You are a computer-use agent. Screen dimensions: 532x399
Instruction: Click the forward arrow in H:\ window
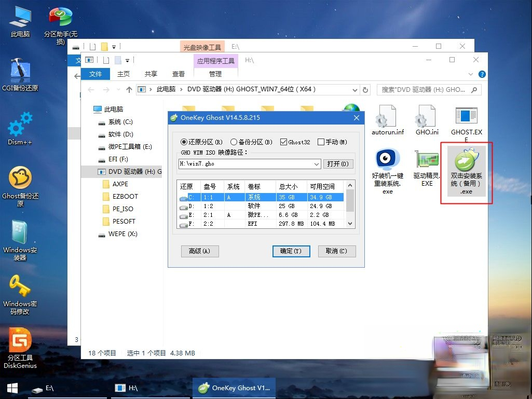point(106,90)
